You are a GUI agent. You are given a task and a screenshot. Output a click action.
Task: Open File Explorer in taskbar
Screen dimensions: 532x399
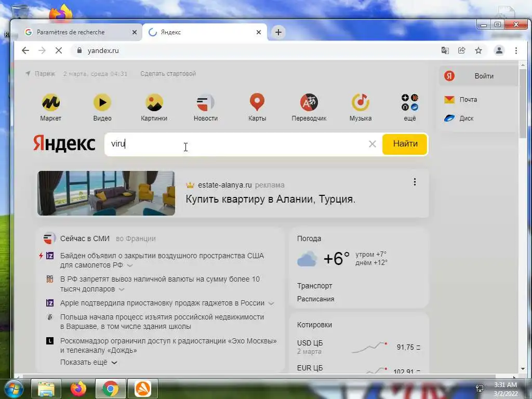[x=46, y=389]
